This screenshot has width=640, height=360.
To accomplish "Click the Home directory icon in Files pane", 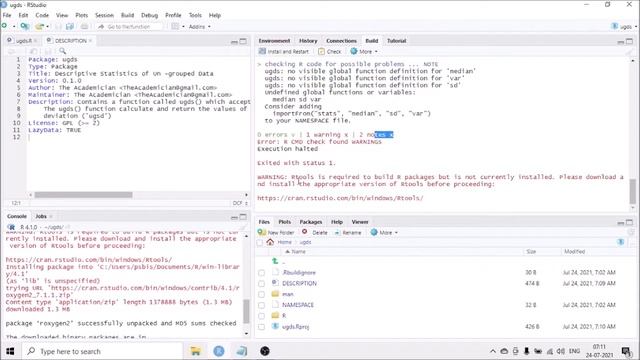I will (270, 242).
